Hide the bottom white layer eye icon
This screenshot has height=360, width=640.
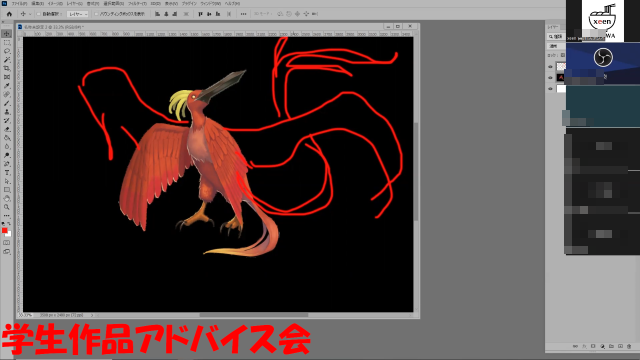[x=550, y=89]
